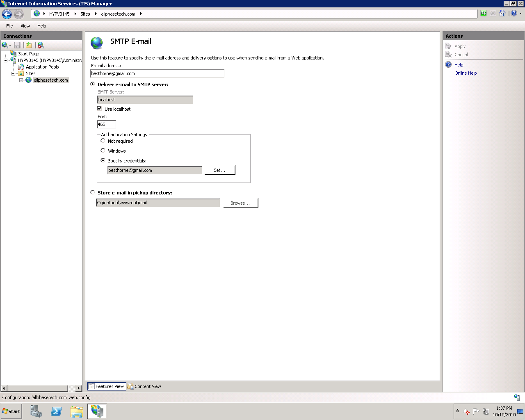Image resolution: width=525 pixels, height=420 pixels.
Task: Click the Sites folder icon in the tree
Action: click(x=21, y=73)
